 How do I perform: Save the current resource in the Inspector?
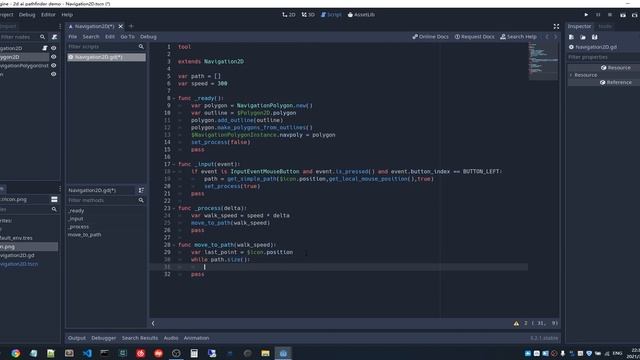(x=595, y=37)
